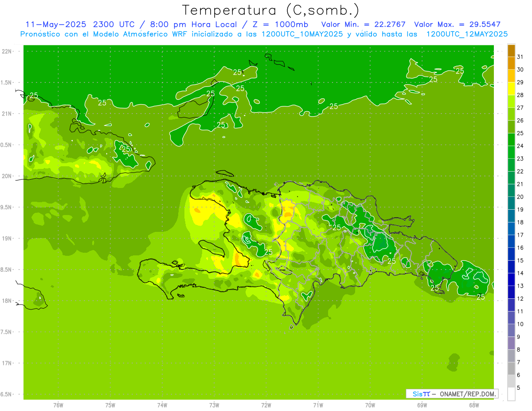Click the longitude label '74W'
This screenshot has width=532, height=411.
click(x=162, y=405)
